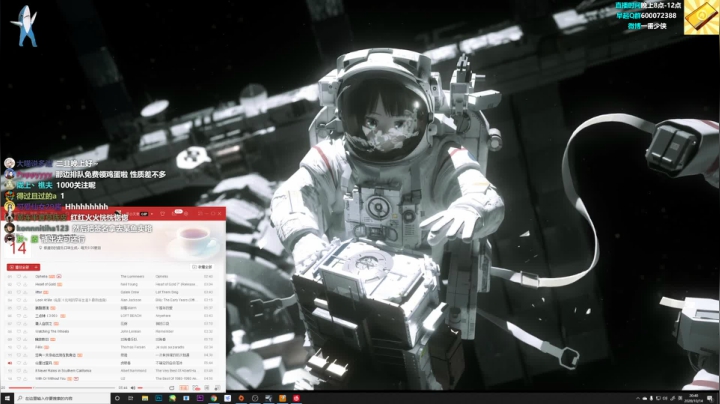
Task: Open artist Neil Young
Action: coord(129,284)
